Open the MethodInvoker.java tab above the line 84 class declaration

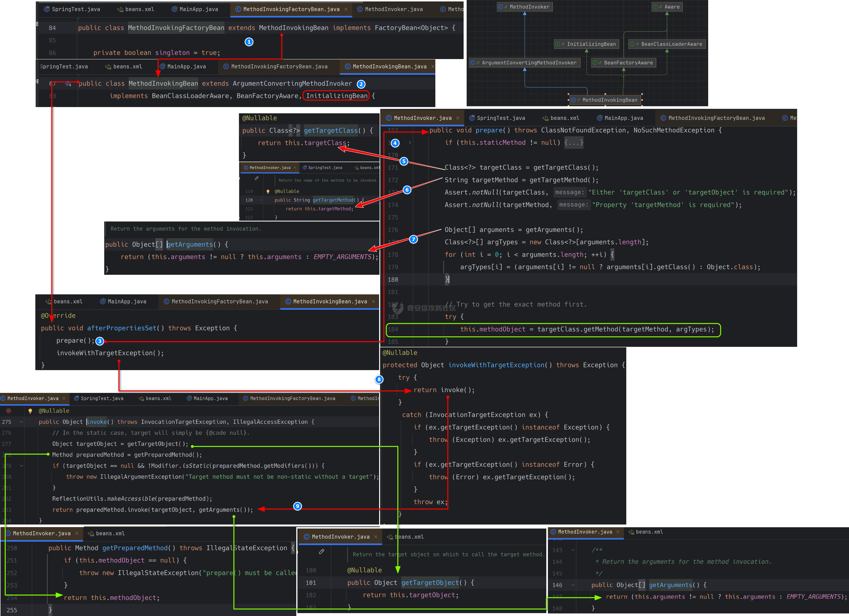390,9
